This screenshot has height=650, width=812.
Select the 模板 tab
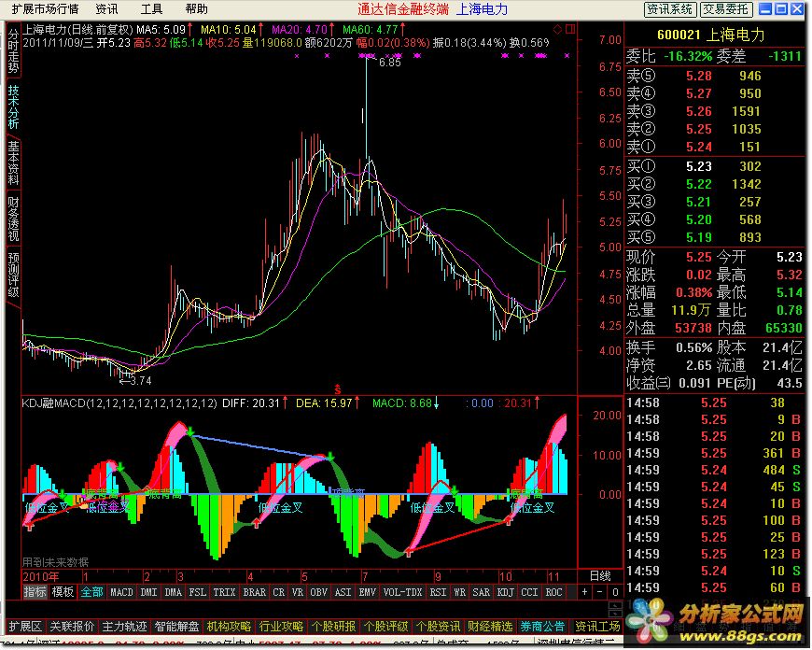click(x=63, y=592)
